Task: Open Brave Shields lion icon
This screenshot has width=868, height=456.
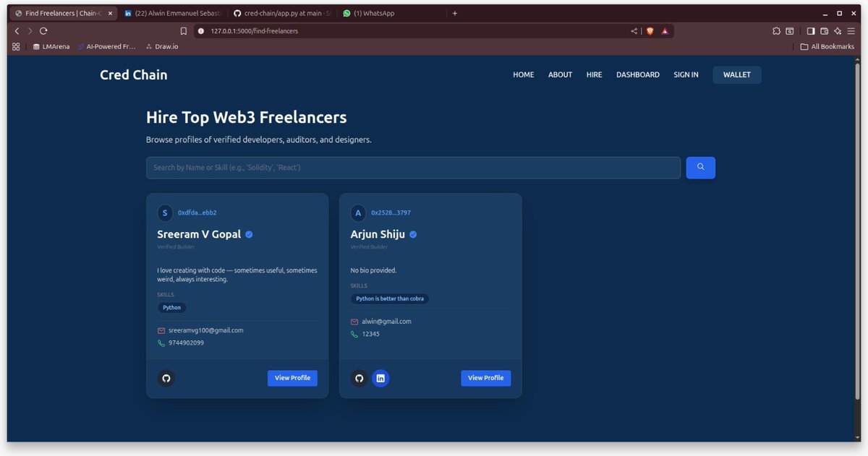Action: (650, 31)
